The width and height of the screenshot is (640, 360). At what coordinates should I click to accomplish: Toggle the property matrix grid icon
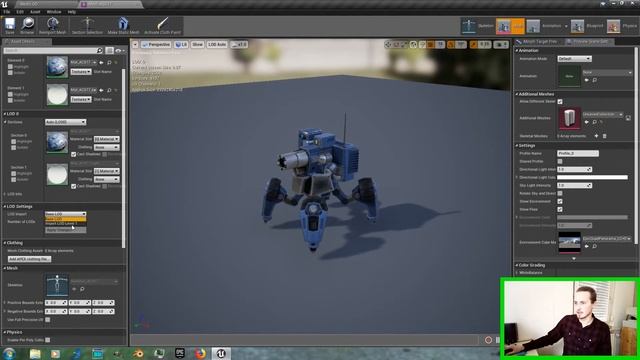coord(109,51)
